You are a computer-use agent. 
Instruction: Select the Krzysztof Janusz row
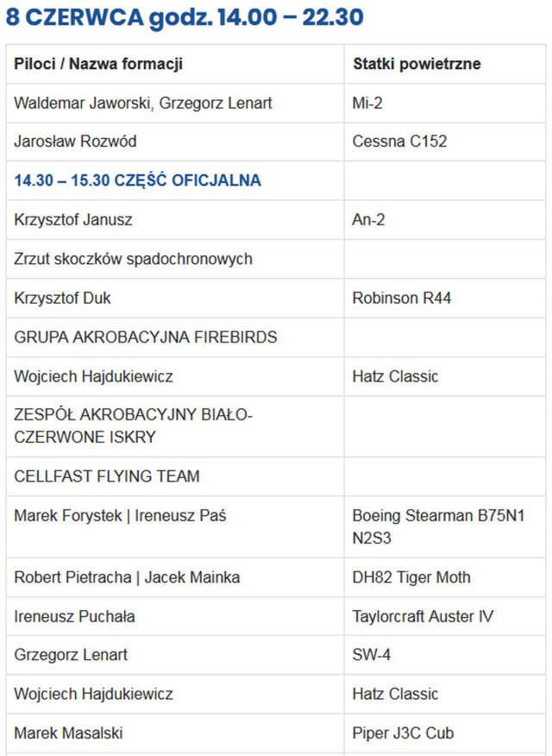pos(276,220)
